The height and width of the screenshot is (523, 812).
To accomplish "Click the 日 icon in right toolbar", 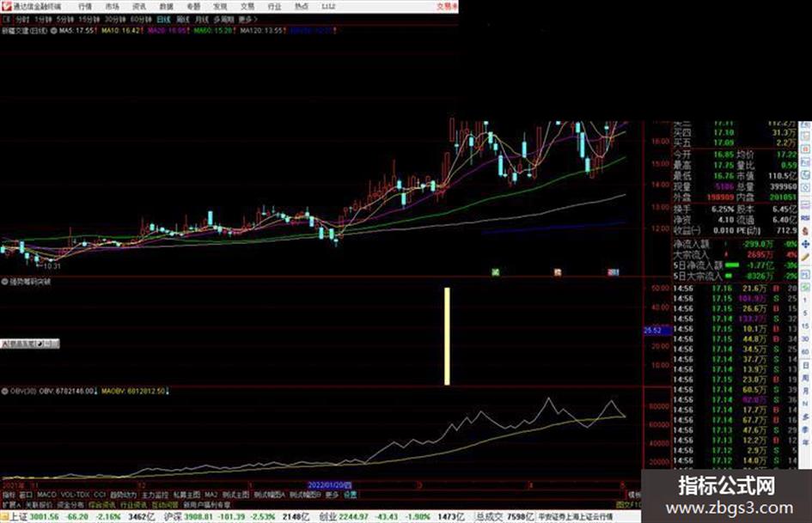I will (x=805, y=365).
